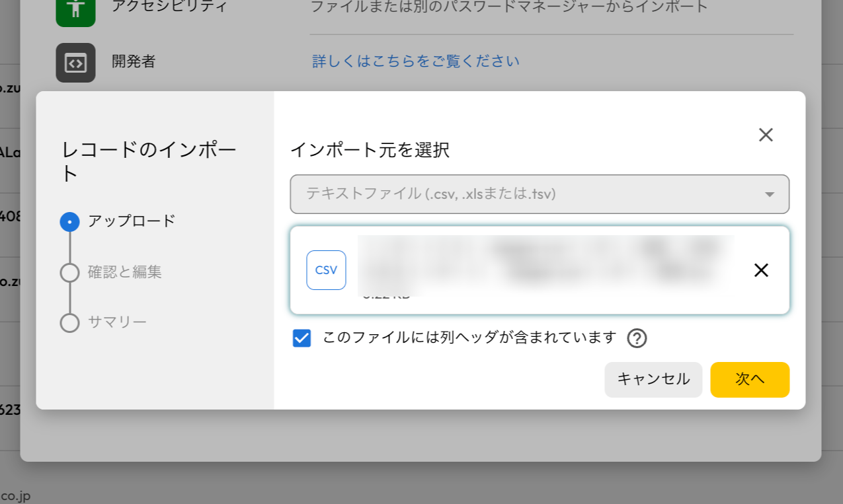Viewport: 843px width, 504px height.
Task: Click the サマリー step circle
Action: (x=69, y=323)
